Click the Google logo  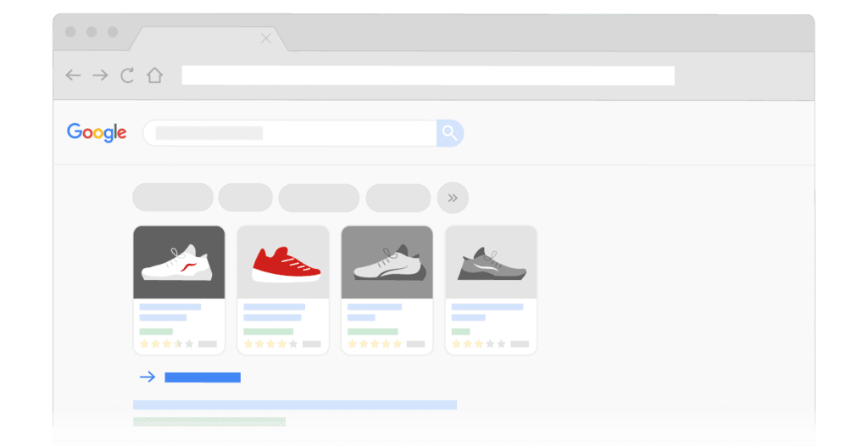[x=97, y=132]
